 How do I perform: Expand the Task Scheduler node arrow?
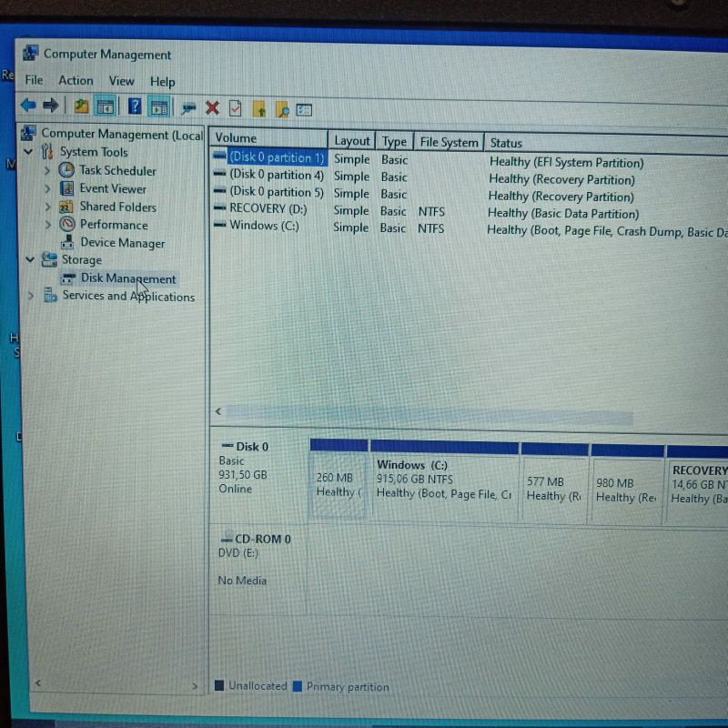[47, 170]
